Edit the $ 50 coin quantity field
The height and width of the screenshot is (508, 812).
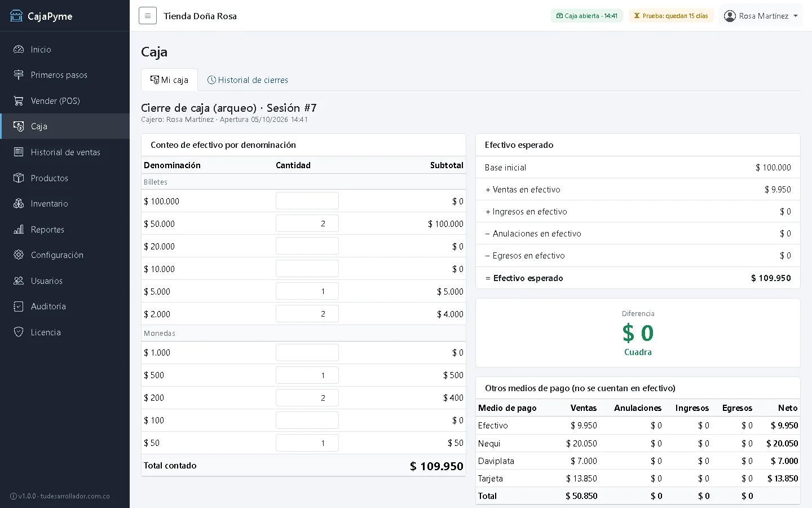(x=307, y=443)
